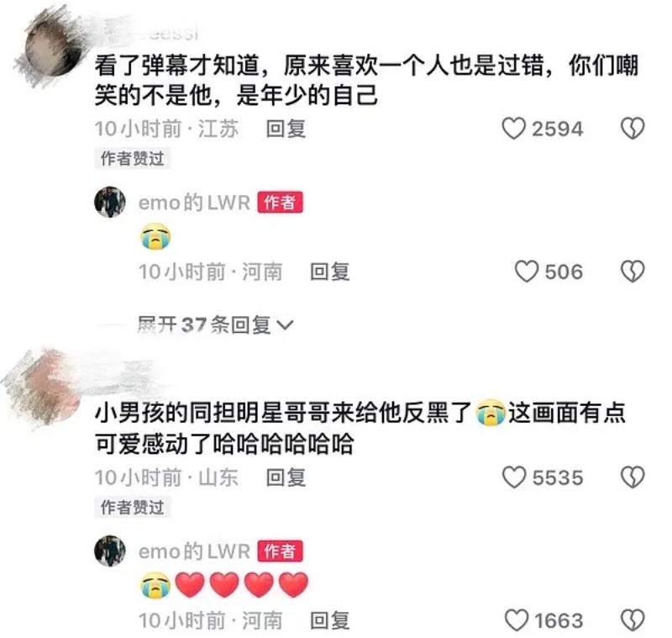The image size is (672, 638).
Task: Reply to the Jiangsu comment
Action: pos(286,129)
